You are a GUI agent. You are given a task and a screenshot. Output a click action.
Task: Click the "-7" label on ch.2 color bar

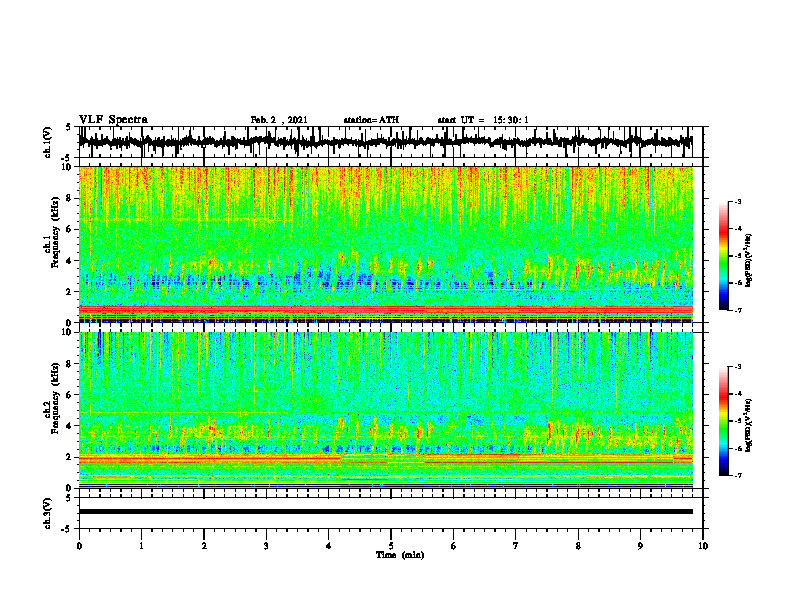[x=738, y=475]
